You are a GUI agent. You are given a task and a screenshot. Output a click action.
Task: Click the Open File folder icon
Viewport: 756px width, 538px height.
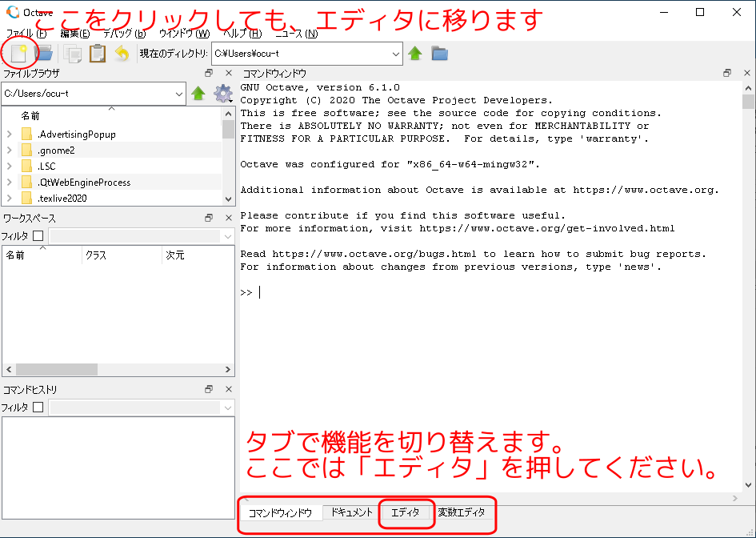tap(43, 54)
